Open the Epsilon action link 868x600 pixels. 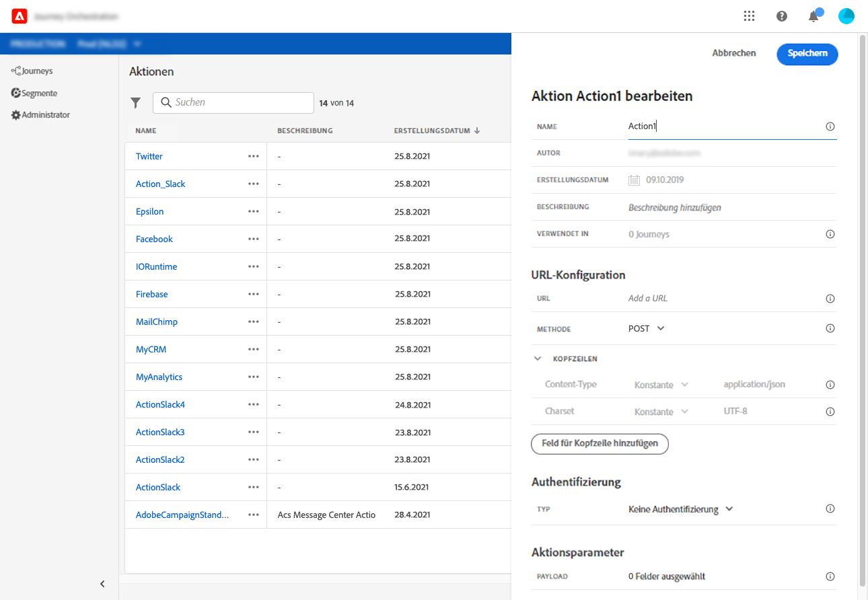click(149, 211)
